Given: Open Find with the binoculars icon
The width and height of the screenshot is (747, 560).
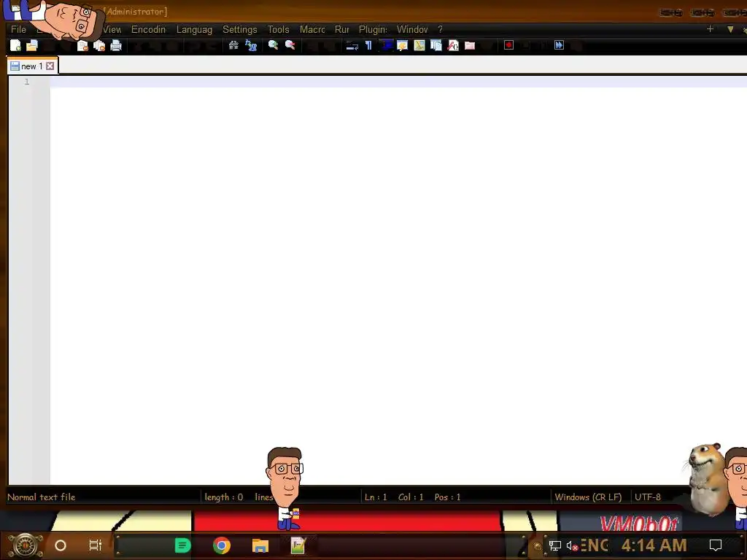Looking at the screenshot, I should 233,45.
